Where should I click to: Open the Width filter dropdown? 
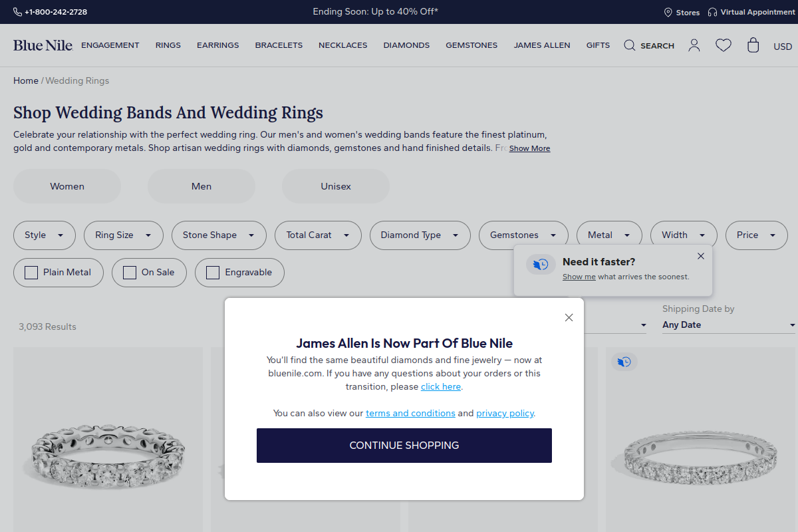684,235
